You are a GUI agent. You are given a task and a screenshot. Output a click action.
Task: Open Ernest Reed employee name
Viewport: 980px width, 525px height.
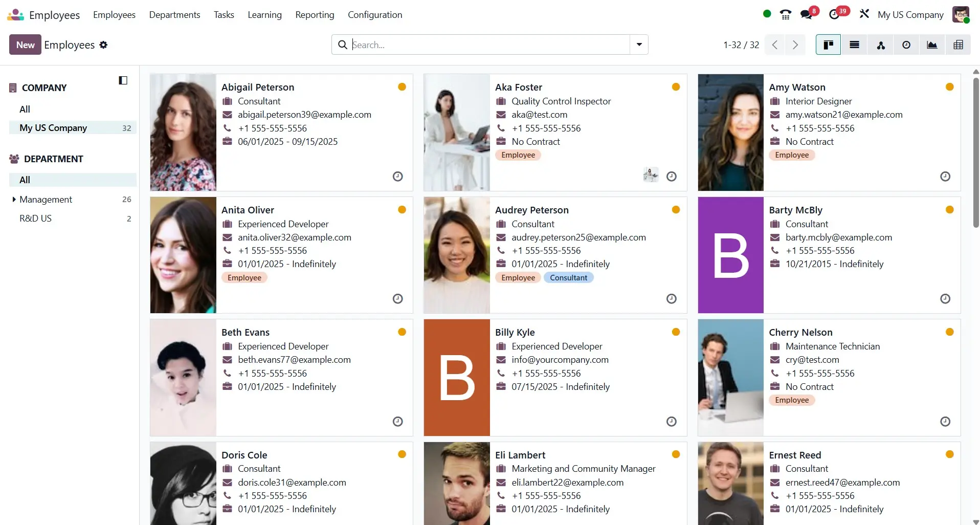coord(795,455)
